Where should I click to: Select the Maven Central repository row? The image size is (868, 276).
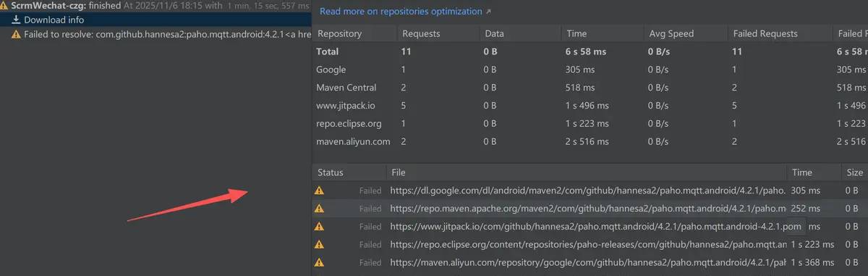click(590, 88)
